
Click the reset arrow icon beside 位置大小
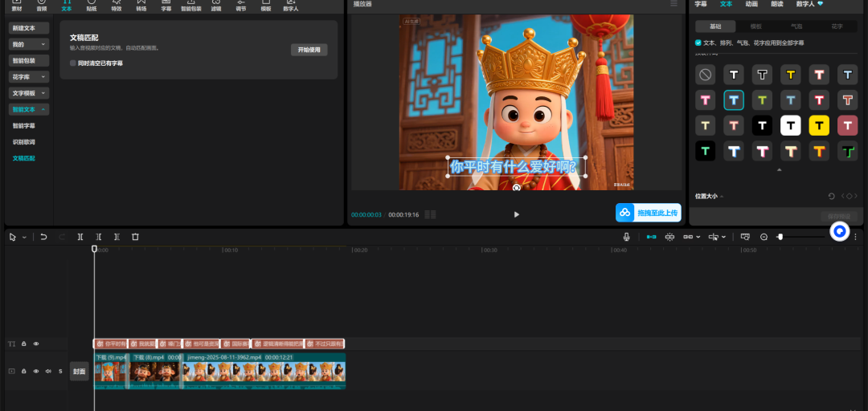(x=831, y=196)
